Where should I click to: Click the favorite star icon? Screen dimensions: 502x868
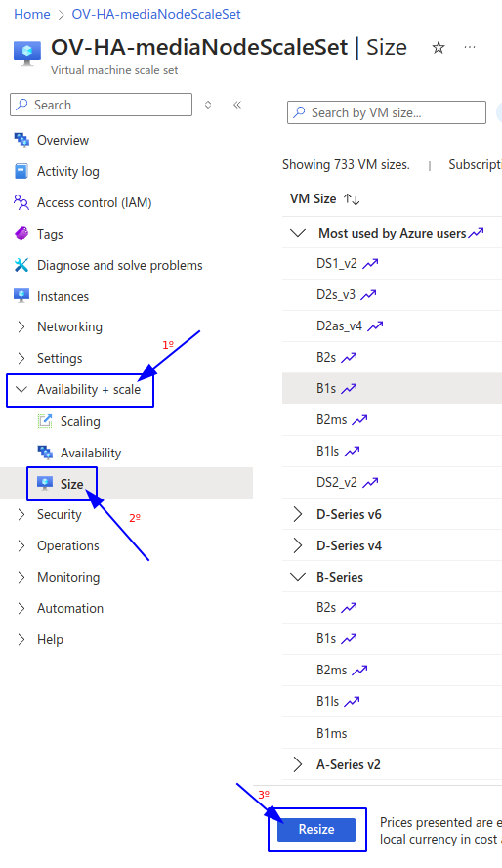[x=439, y=48]
